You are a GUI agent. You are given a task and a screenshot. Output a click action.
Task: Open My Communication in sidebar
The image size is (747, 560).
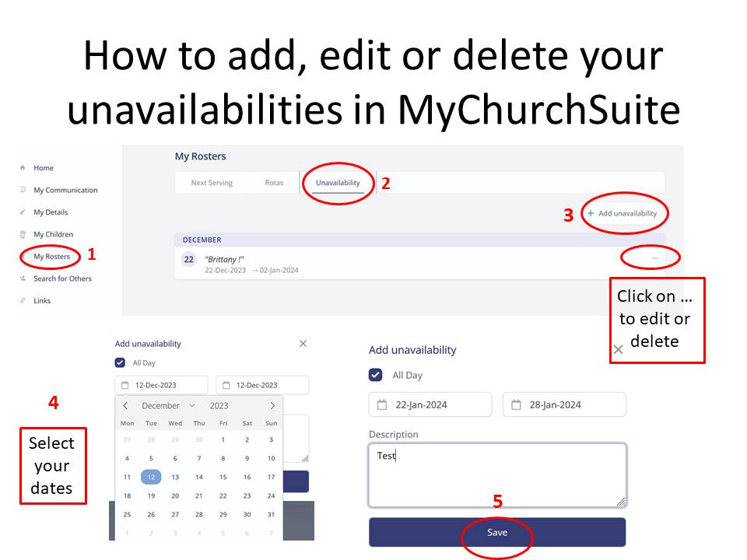tap(65, 190)
